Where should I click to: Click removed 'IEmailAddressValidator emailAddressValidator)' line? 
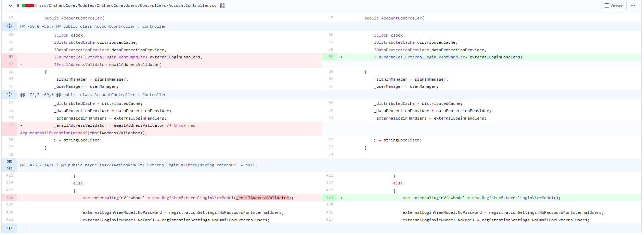click(108, 65)
